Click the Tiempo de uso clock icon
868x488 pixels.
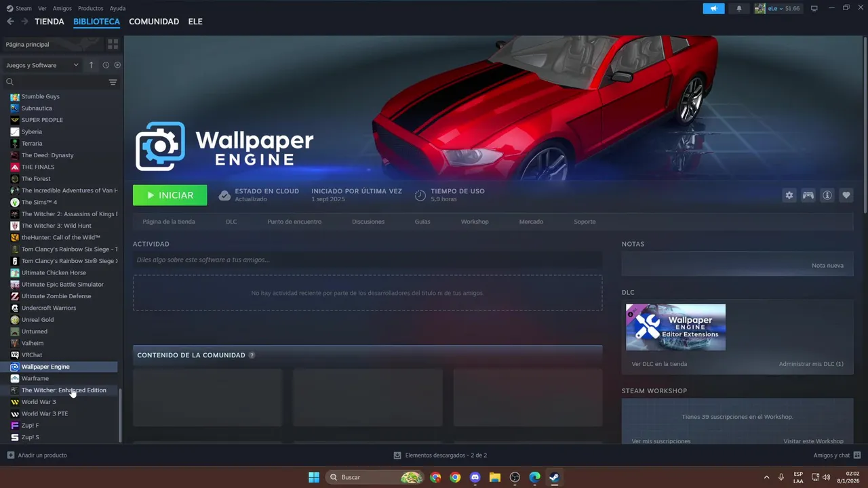[420, 195]
